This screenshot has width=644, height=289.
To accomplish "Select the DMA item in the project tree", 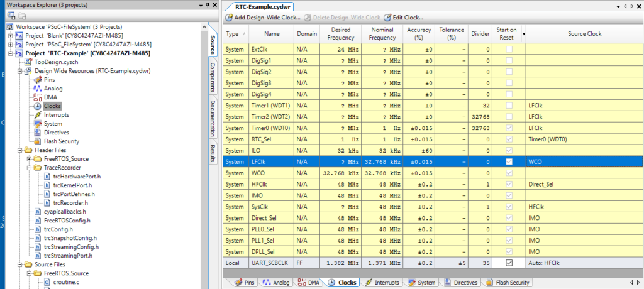I will tap(50, 97).
